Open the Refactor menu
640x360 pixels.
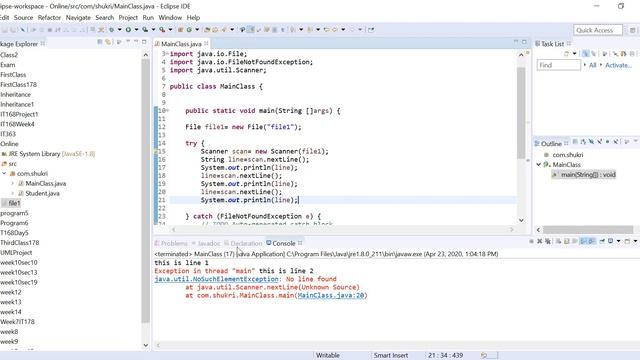point(49,18)
